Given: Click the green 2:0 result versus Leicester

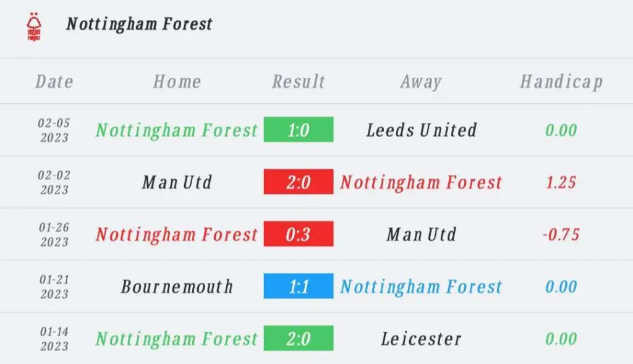Looking at the screenshot, I should point(299,338).
